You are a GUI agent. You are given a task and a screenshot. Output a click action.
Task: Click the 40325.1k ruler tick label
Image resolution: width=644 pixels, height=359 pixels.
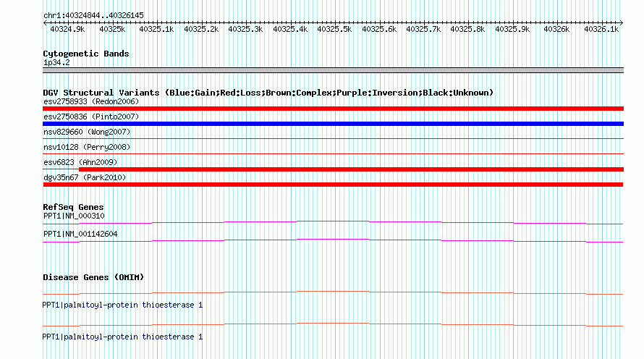156,30
